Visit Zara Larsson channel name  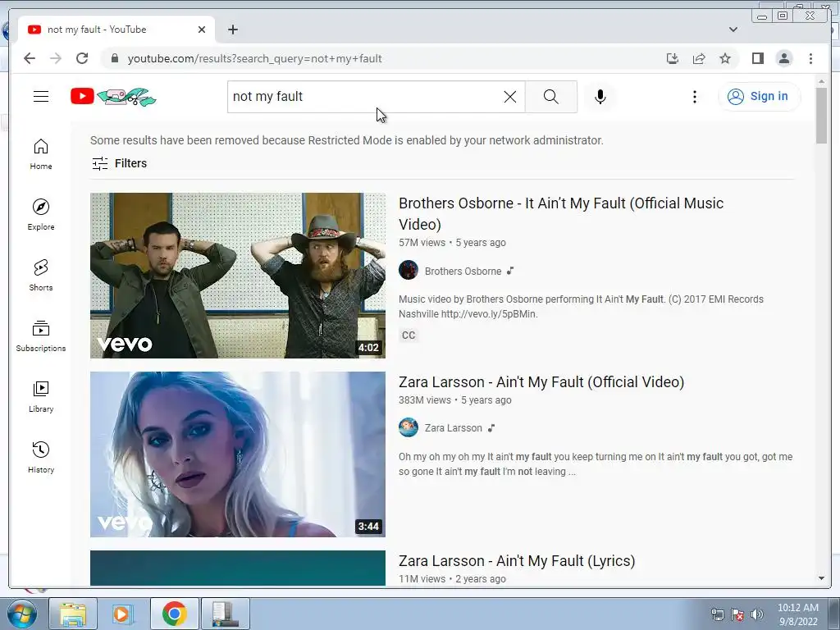(x=453, y=428)
